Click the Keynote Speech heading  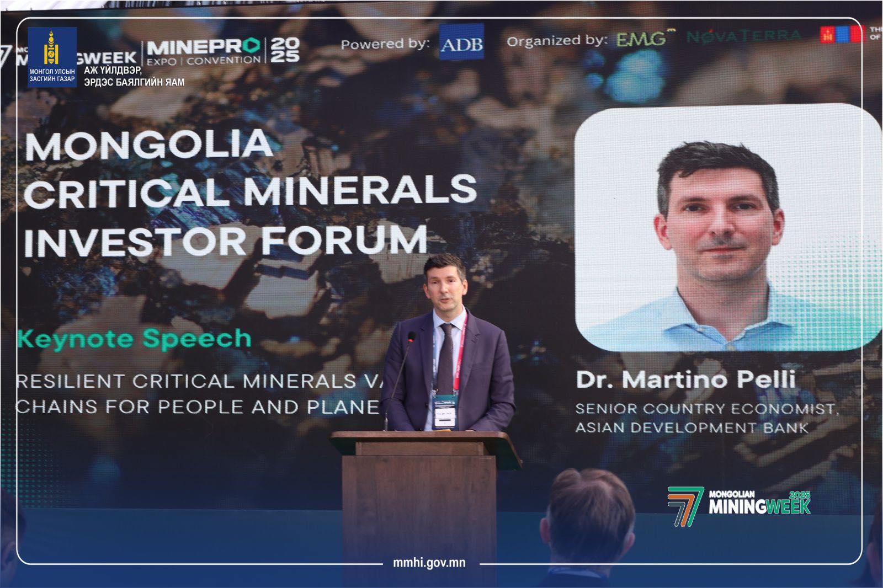tap(134, 339)
